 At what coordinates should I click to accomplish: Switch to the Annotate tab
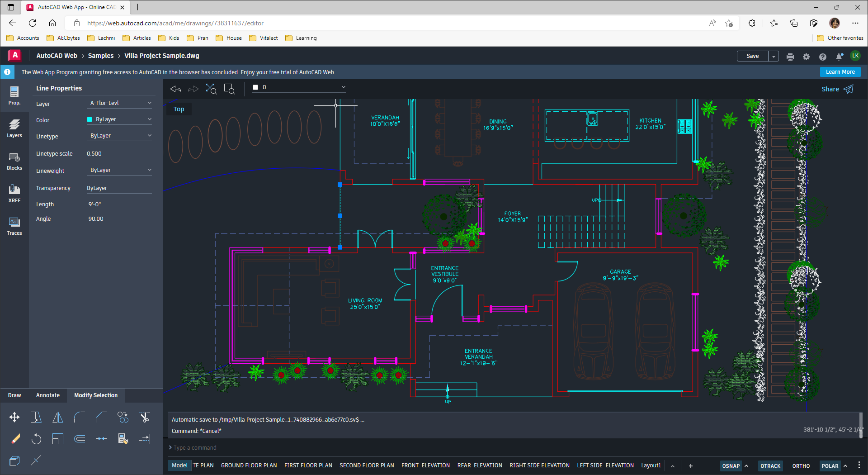click(x=47, y=395)
